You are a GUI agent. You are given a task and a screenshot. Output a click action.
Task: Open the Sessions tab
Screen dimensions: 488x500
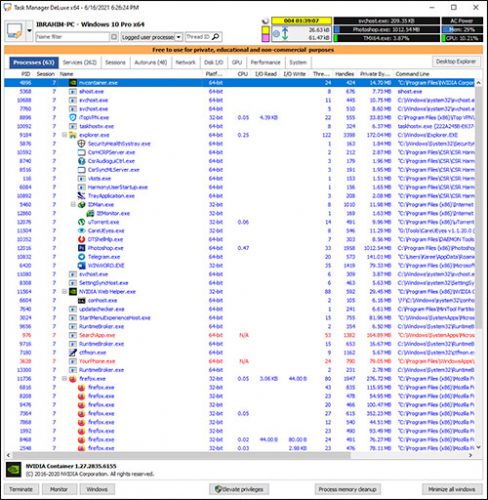coord(115,62)
